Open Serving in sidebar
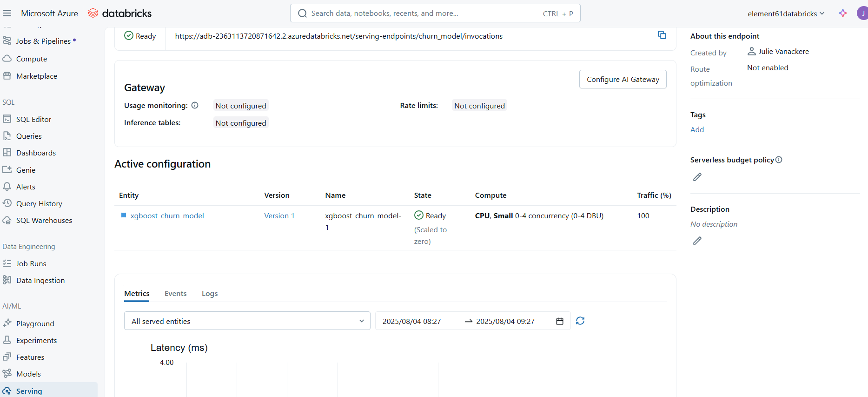The image size is (868, 397). 49,390
